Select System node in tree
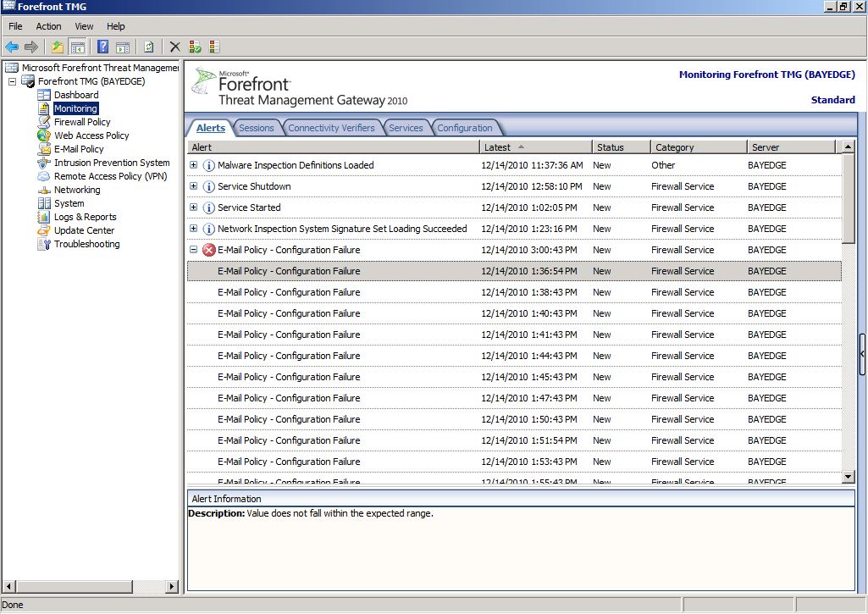The image size is (868, 614). pyautogui.click(x=69, y=203)
